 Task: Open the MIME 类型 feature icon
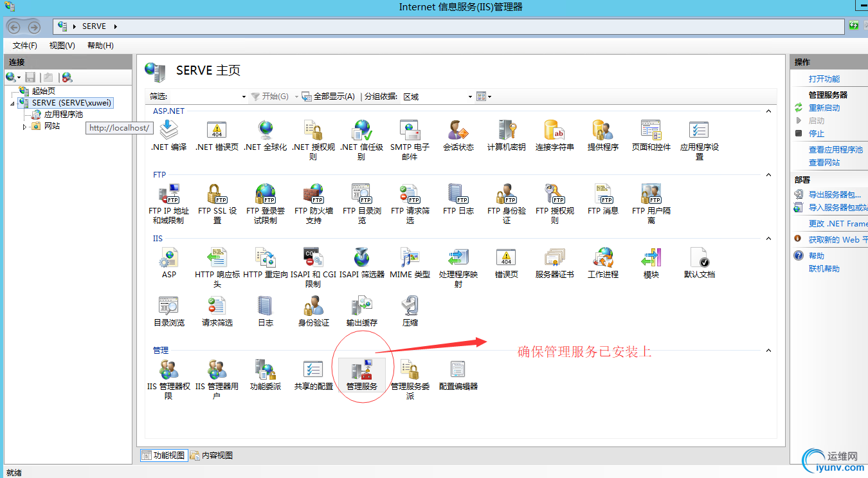click(x=410, y=260)
